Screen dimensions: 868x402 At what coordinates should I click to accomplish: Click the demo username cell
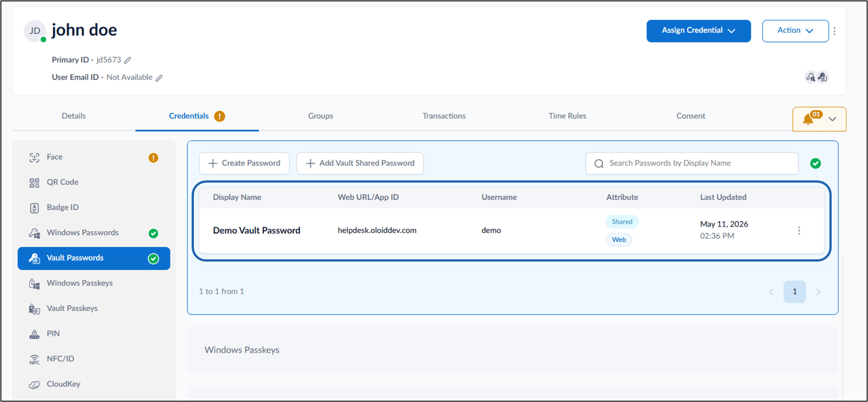coord(491,231)
